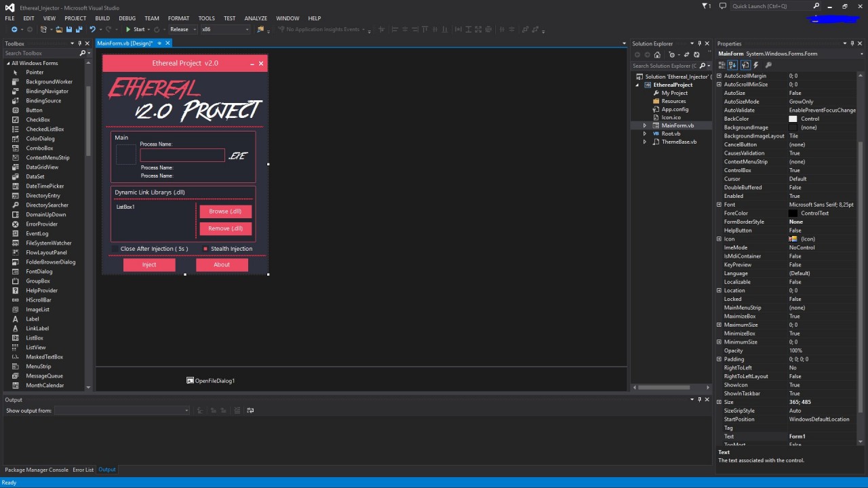
Task: Pin the Toolbox panel
Action: pyautogui.click(x=79, y=43)
